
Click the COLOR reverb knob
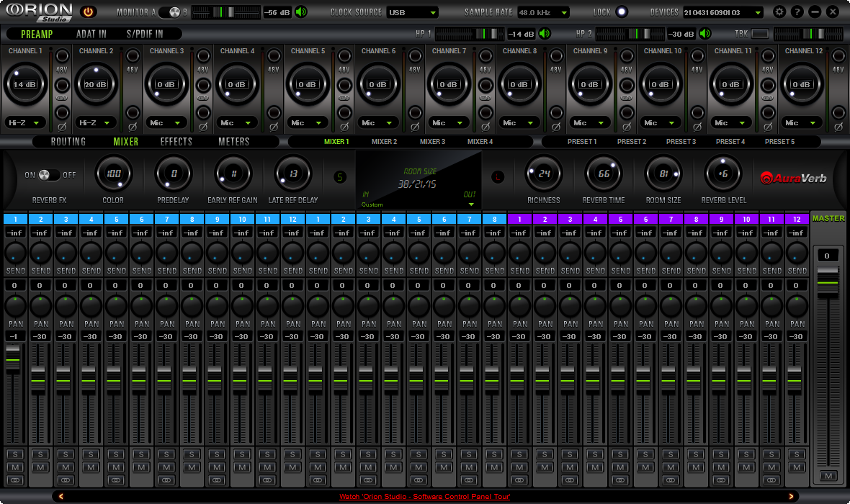pyautogui.click(x=113, y=174)
